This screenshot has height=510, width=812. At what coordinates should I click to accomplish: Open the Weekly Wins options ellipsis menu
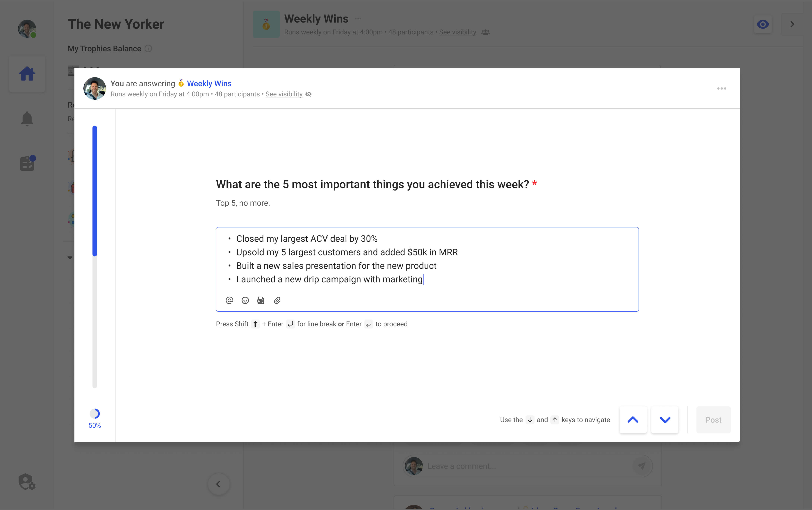[358, 19]
